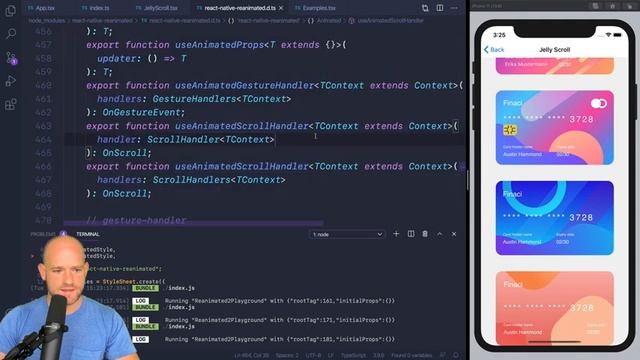This screenshot has width=640, height=360.
Task: Open the PROBLEMS panel tab
Action: (x=43, y=234)
